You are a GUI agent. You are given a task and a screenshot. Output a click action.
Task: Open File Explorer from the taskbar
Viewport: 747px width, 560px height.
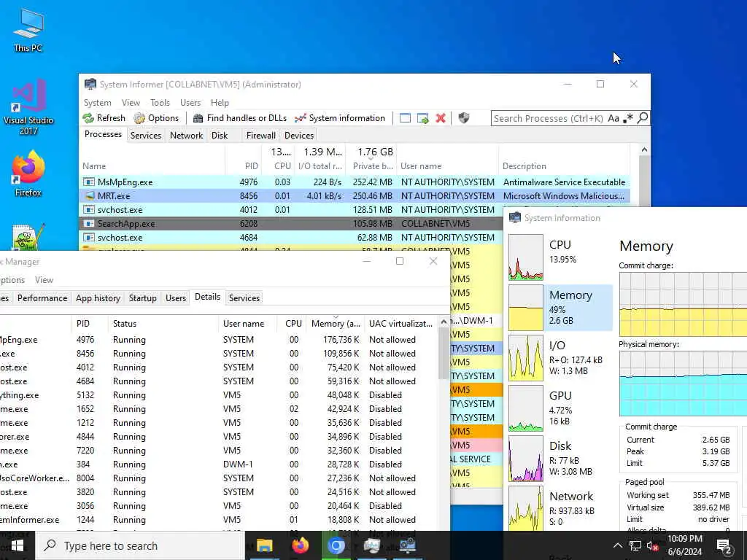pos(264,545)
